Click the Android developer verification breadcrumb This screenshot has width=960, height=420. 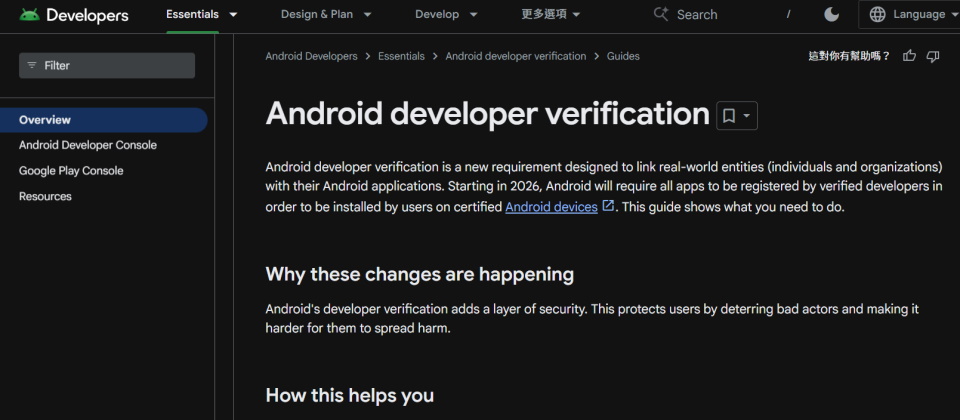click(516, 56)
